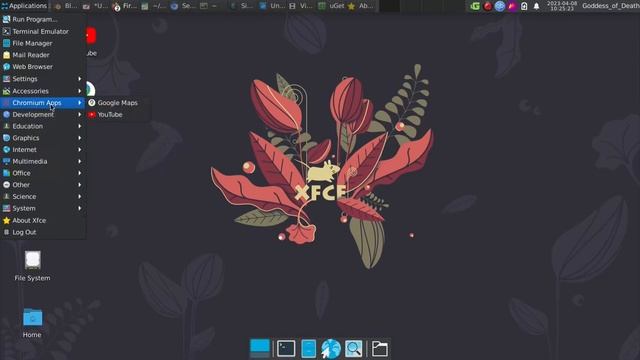Launch web browser globe in bottom dock
The width and height of the screenshot is (640, 360).
click(331, 349)
